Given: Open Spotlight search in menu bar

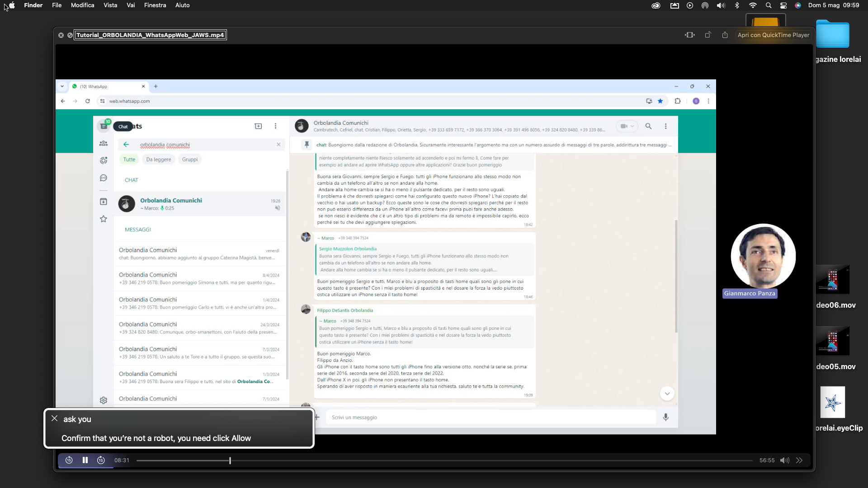Looking at the screenshot, I should coord(769,5).
